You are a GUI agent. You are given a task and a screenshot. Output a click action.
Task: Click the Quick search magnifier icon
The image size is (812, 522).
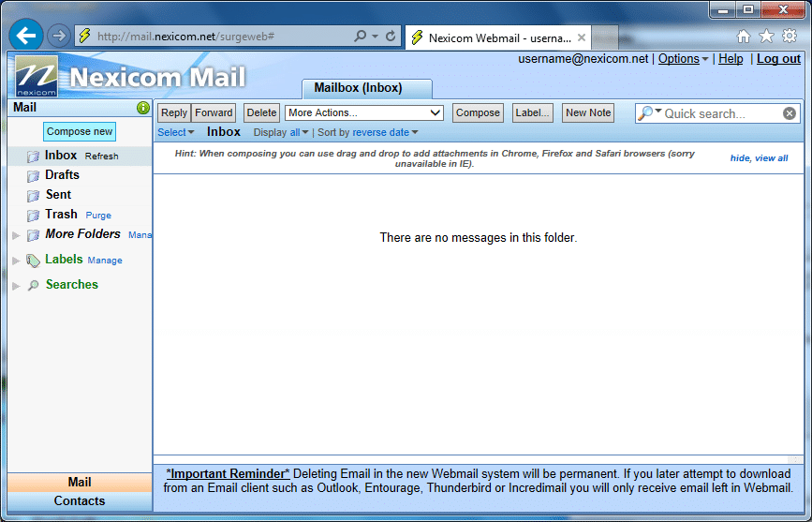pos(644,113)
